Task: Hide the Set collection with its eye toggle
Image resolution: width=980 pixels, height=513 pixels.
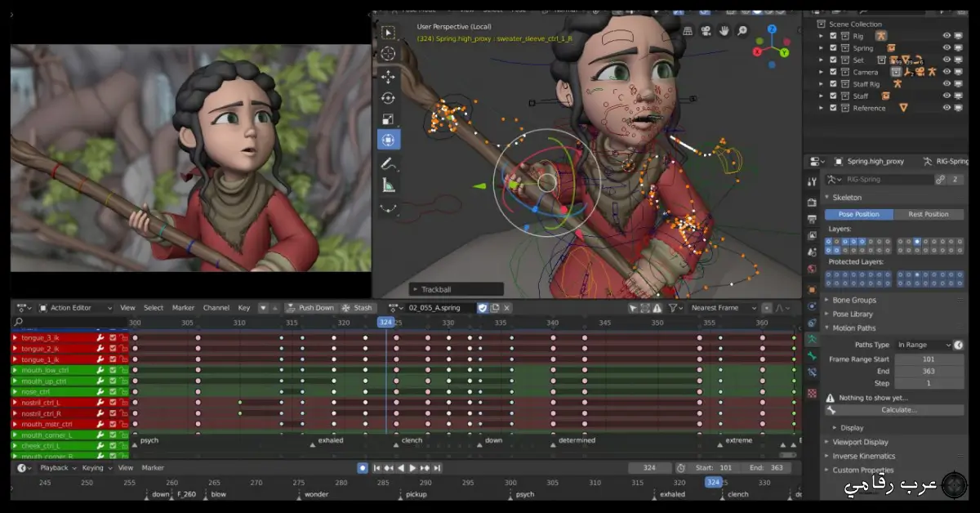Action: pos(947,60)
